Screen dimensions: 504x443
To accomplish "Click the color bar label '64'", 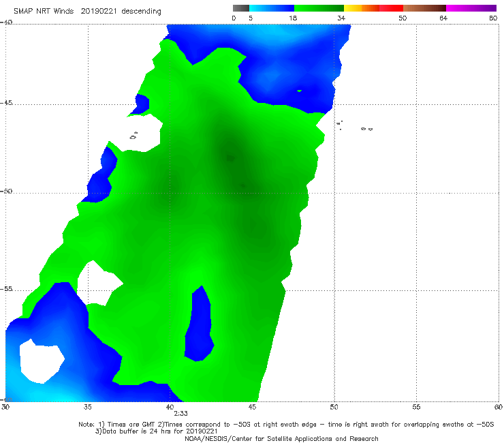I will (443, 18).
